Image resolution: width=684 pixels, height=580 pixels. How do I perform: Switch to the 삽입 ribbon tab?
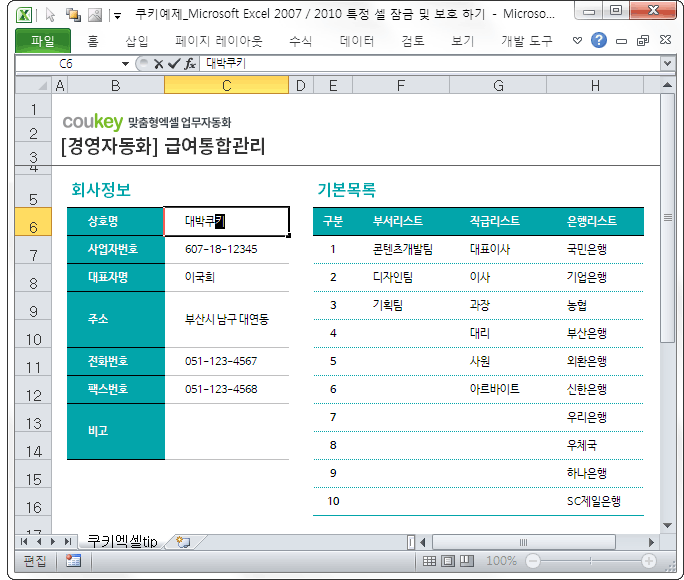[137, 41]
